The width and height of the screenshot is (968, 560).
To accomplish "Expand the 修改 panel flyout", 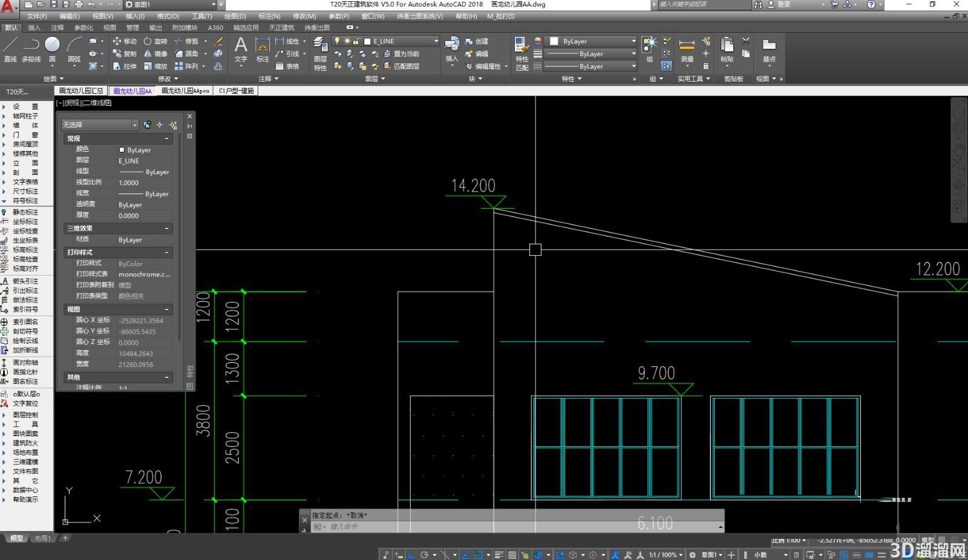I will coord(168,79).
